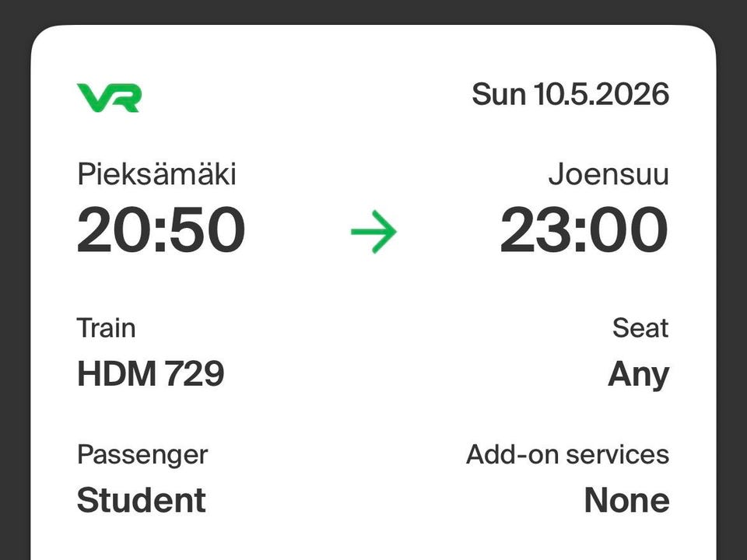The width and height of the screenshot is (747, 560).
Task: Click the 20:50 departure time
Action: pyautogui.click(x=161, y=230)
